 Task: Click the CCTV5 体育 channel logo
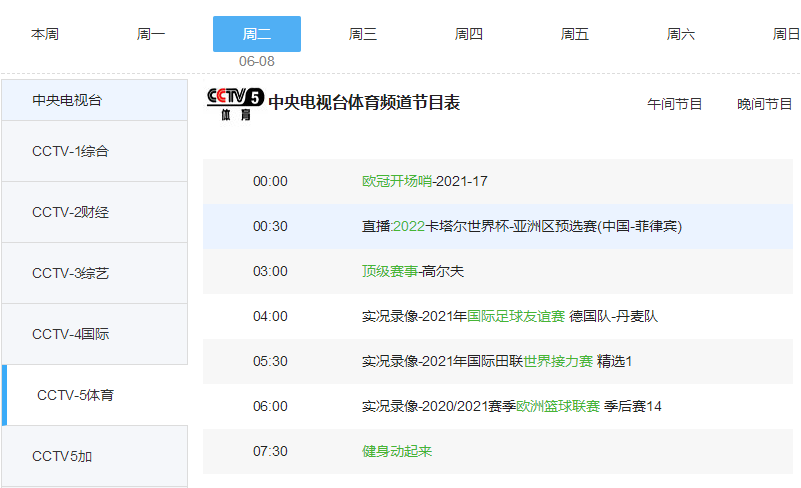235,104
